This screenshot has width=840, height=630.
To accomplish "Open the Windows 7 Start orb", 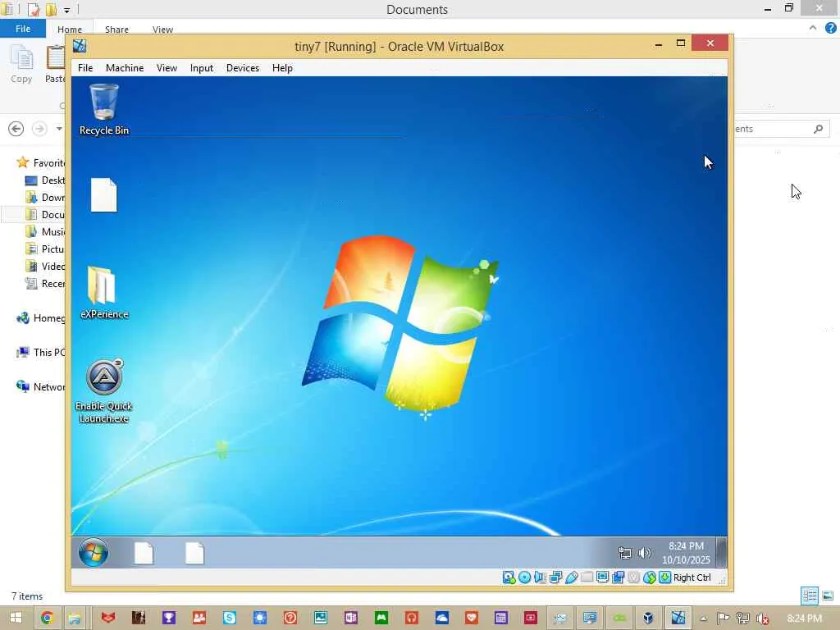I will click(x=94, y=552).
